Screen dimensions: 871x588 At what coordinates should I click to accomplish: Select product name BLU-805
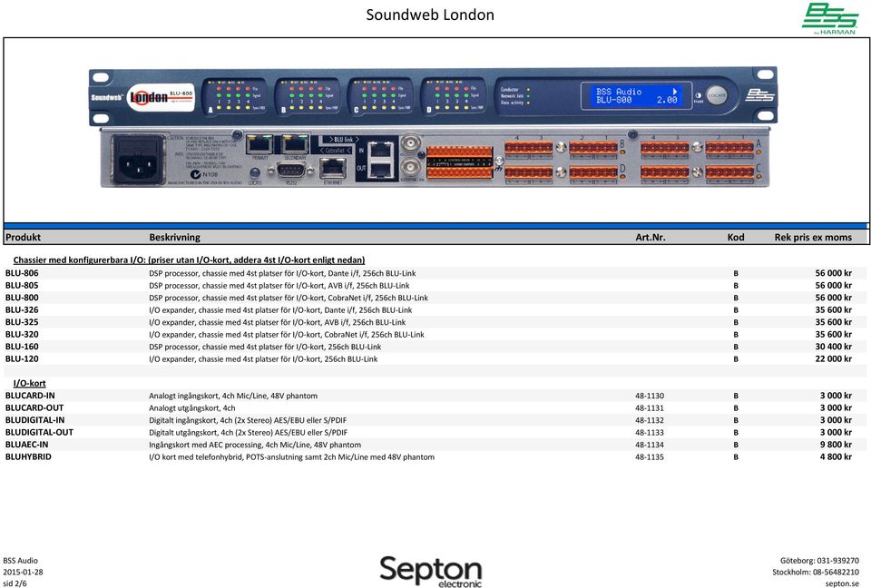tap(22, 285)
